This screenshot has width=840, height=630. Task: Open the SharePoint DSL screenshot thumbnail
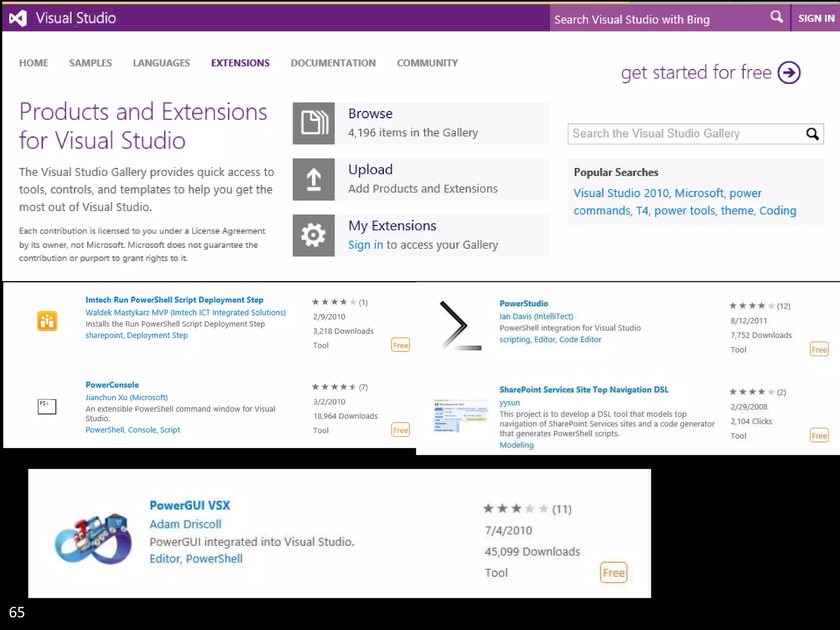pos(461,416)
